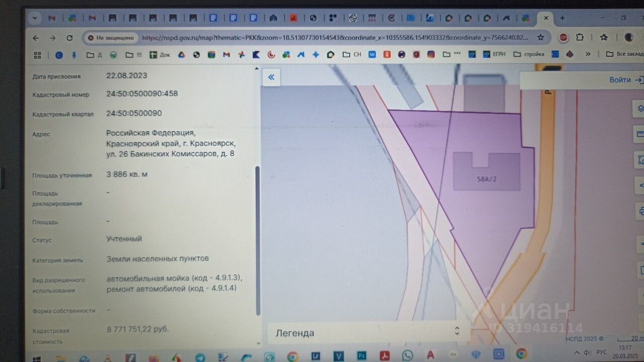
Task: Select the address text ул. 26 Бакинских Комиссаров
Action: [x=162, y=153]
